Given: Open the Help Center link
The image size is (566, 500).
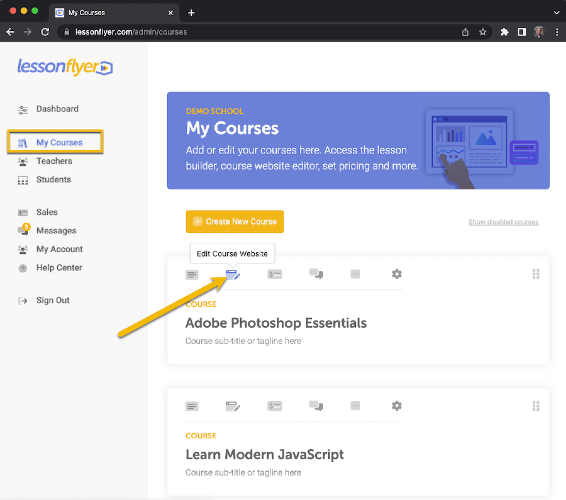Looking at the screenshot, I should click(59, 268).
